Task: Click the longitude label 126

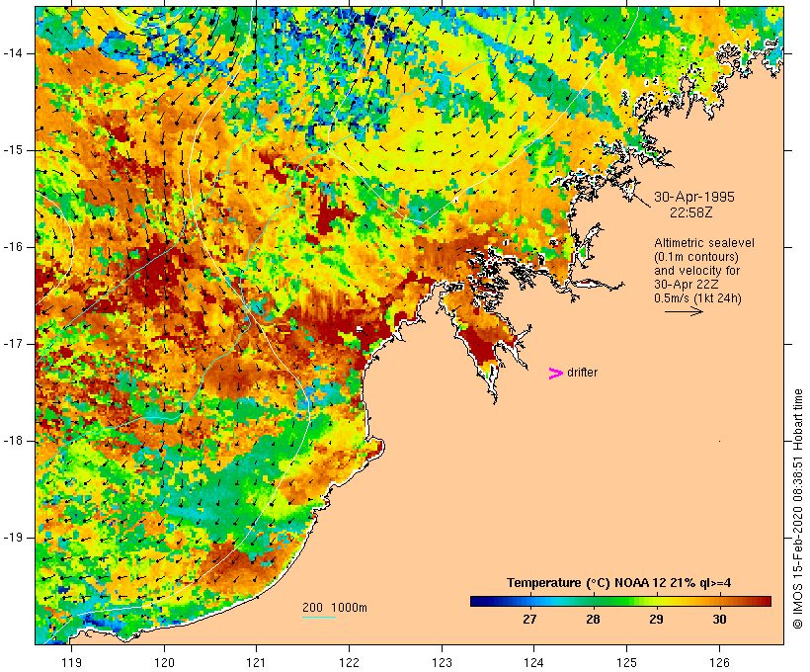Action: (719, 662)
